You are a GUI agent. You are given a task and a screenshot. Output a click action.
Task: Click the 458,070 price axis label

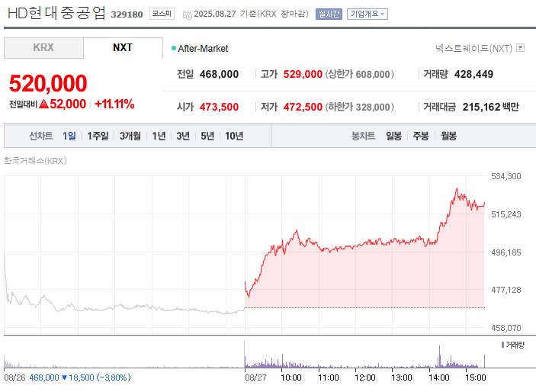point(506,328)
